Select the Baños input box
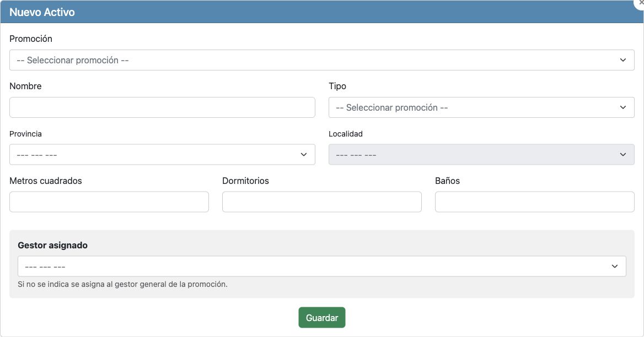 click(535, 202)
